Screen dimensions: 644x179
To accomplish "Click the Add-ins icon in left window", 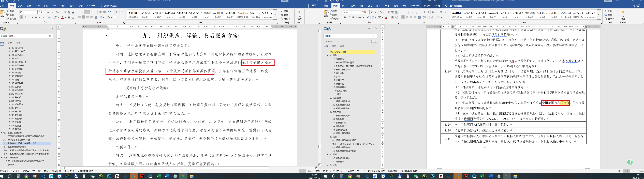I will (x=300, y=16).
